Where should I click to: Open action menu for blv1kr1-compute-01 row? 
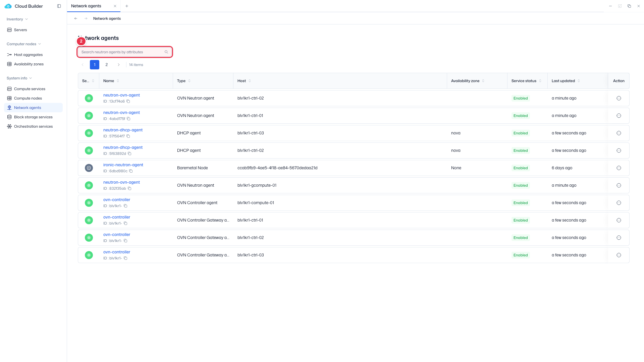click(619, 203)
